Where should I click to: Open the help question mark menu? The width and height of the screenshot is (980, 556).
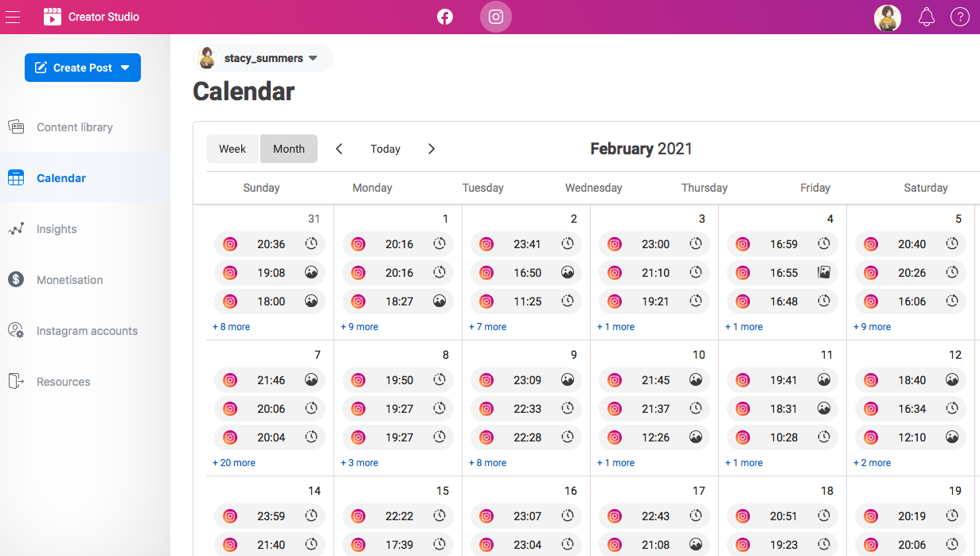(959, 16)
